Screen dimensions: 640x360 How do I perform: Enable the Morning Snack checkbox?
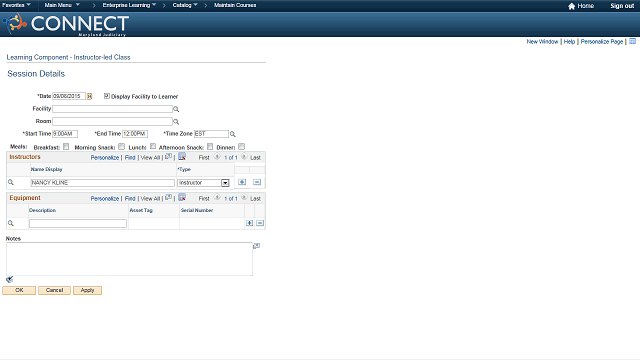click(122, 147)
